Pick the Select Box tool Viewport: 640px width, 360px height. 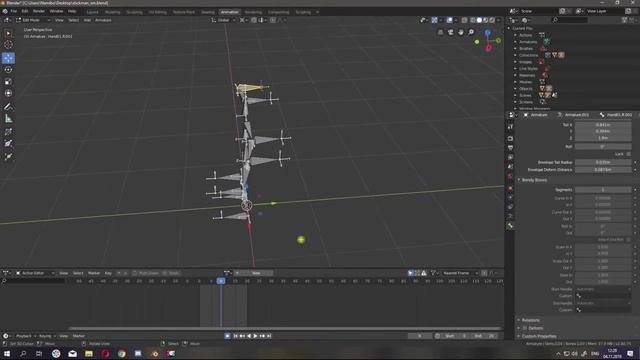click(x=8, y=33)
